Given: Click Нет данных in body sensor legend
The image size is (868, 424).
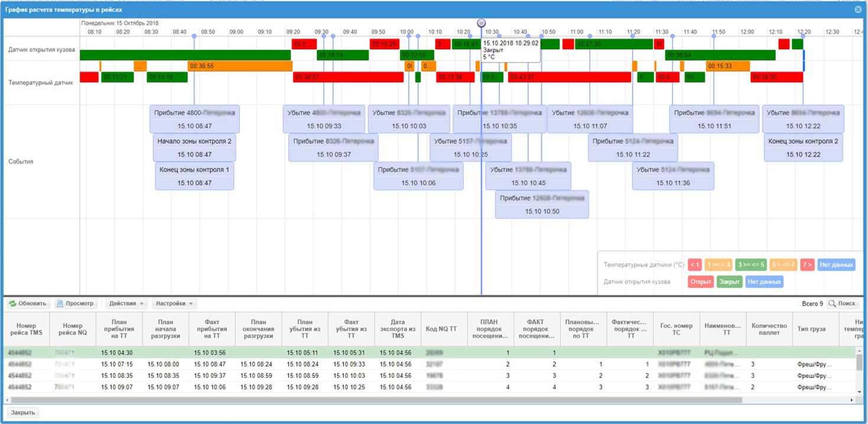Looking at the screenshot, I should [x=764, y=282].
